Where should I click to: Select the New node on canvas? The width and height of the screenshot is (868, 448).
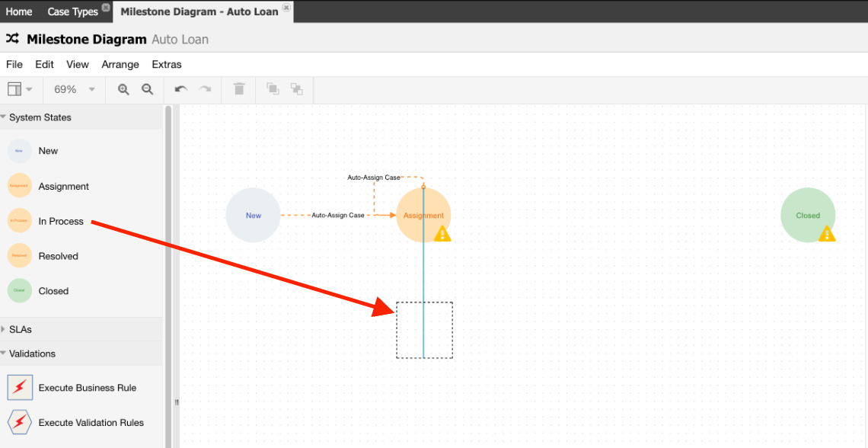click(x=253, y=216)
